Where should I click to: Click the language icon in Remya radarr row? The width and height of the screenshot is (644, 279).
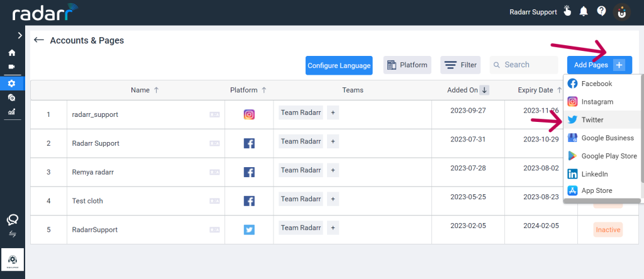coord(214,172)
